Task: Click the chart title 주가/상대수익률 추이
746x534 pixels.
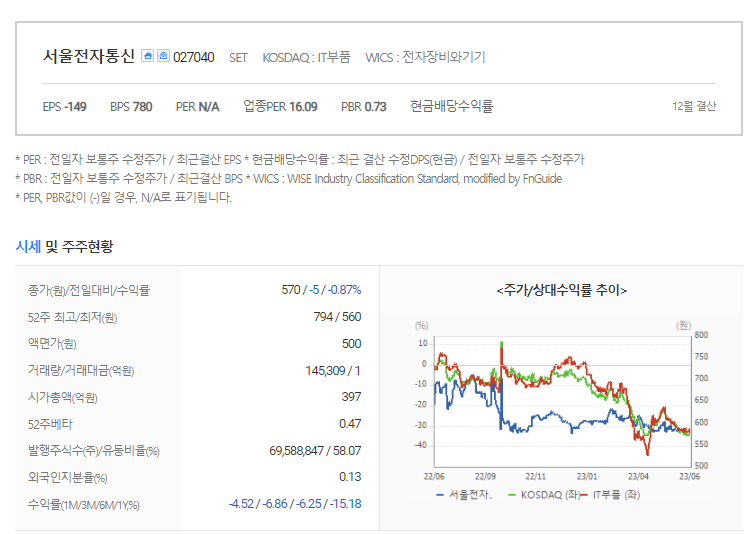Action: [561, 290]
